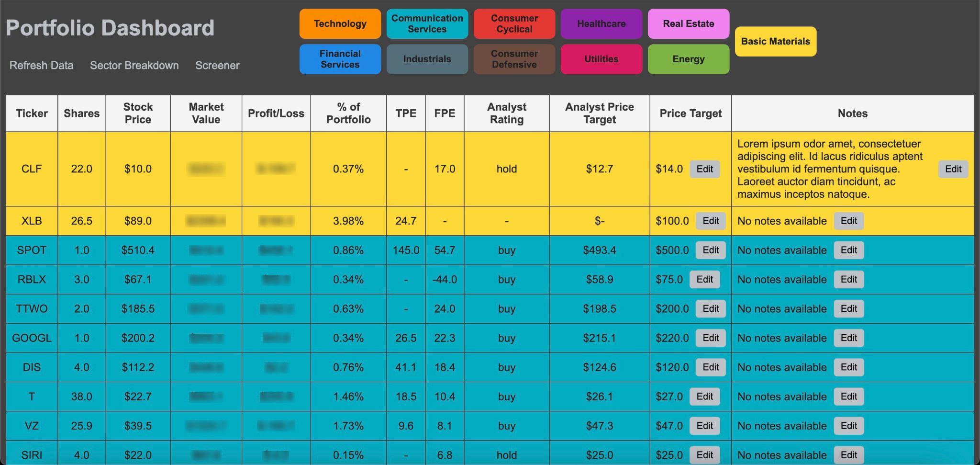
Task: Click the Real Estate sector button
Action: pyautogui.click(x=689, y=23)
